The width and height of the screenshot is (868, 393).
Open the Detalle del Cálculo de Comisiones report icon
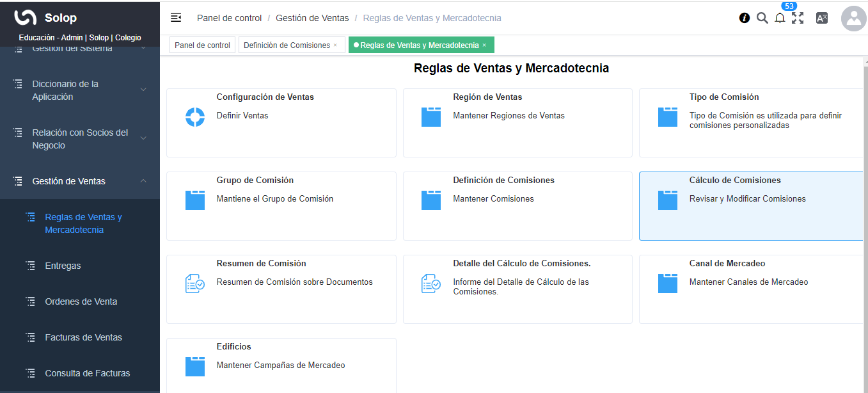431,283
